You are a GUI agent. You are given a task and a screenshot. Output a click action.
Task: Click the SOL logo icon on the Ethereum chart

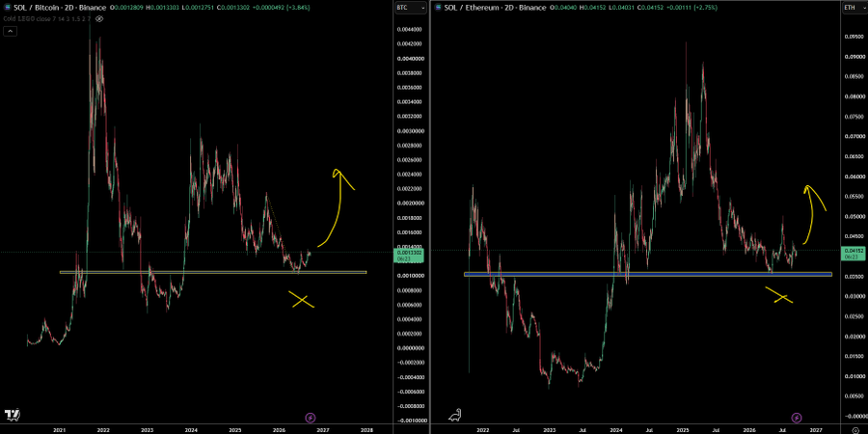pos(439,9)
